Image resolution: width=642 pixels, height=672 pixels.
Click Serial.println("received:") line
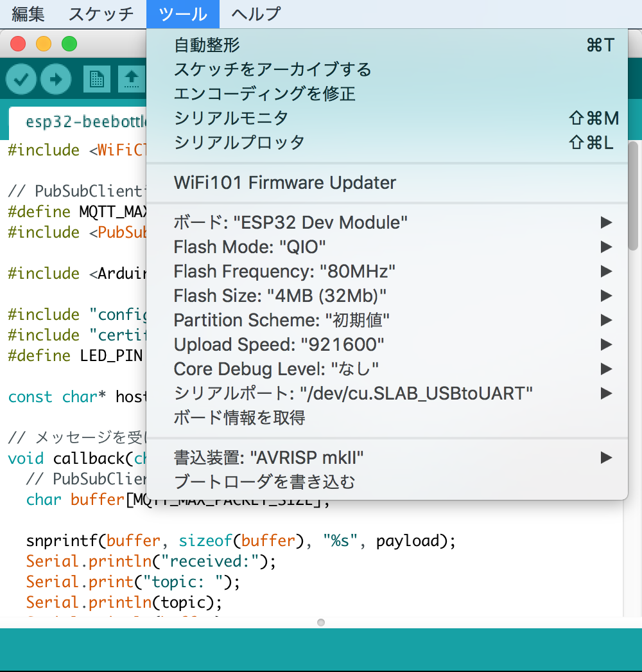point(151,561)
